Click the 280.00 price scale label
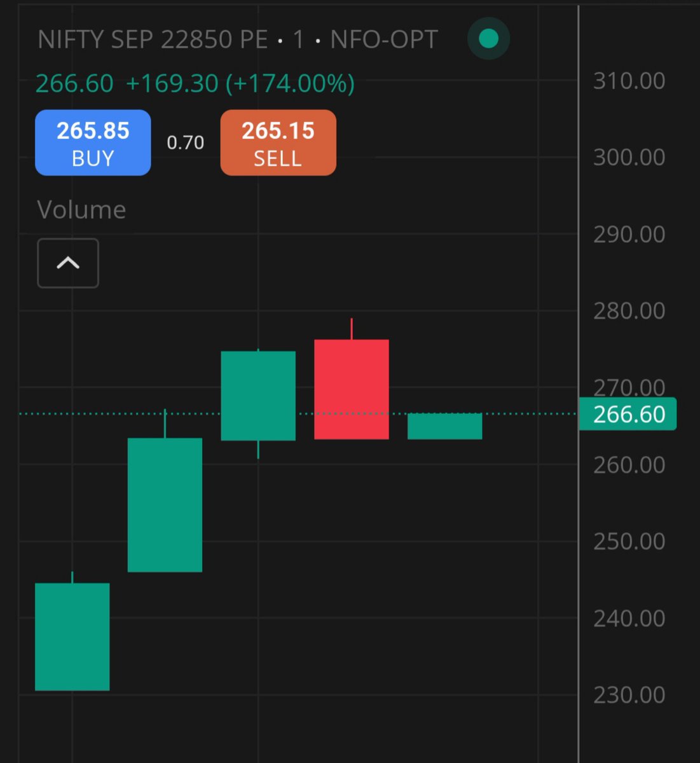 click(x=629, y=311)
